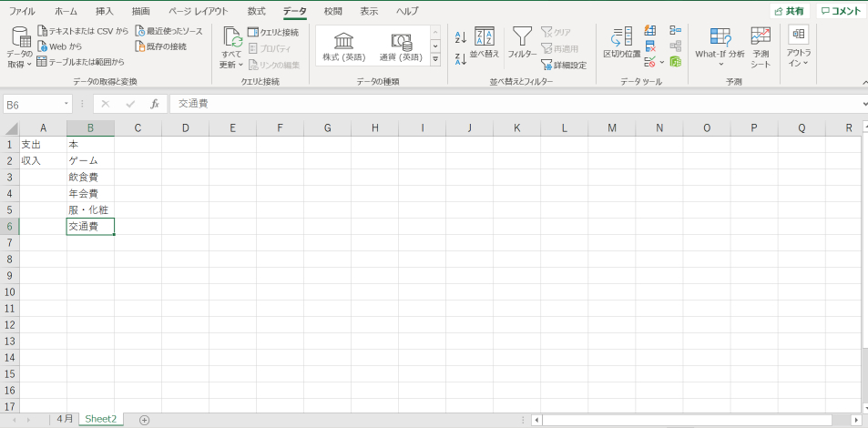The width and height of the screenshot is (868, 428).
Task: Open the データの取得 (Get Data) button
Action: point(19,47)
